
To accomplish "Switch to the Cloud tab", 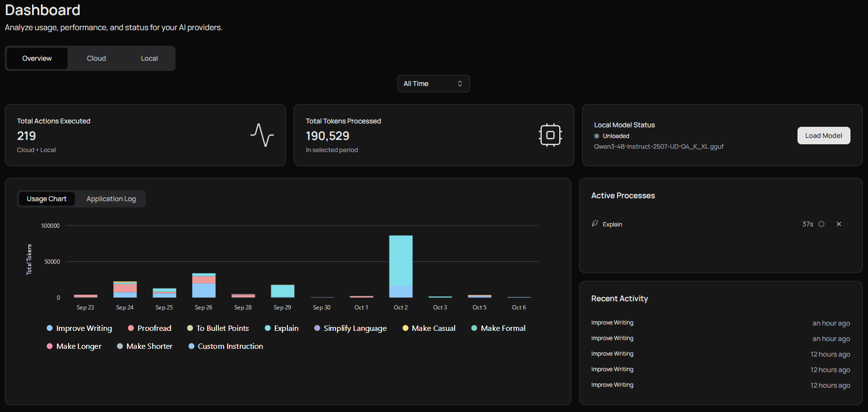I will (96, 58).
